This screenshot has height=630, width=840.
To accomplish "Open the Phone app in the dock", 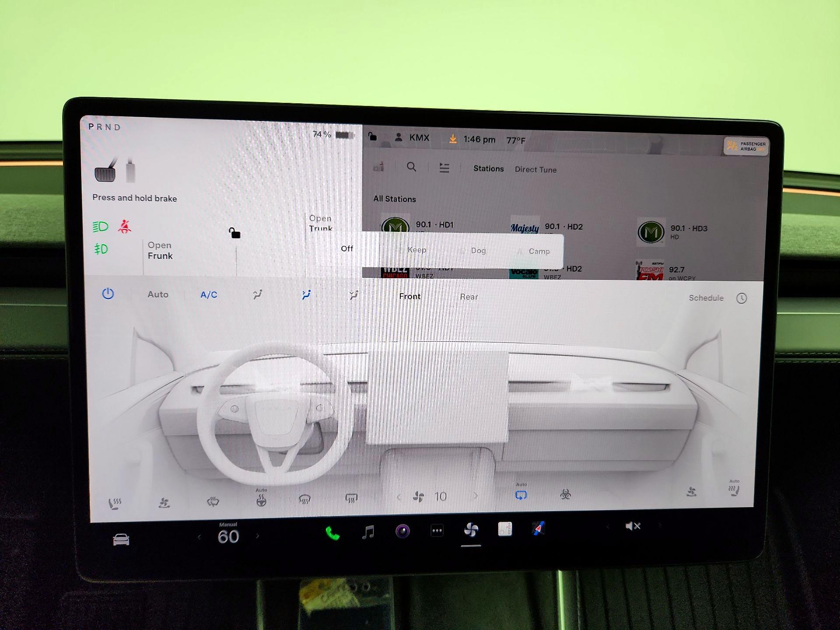I will [332, 533].
